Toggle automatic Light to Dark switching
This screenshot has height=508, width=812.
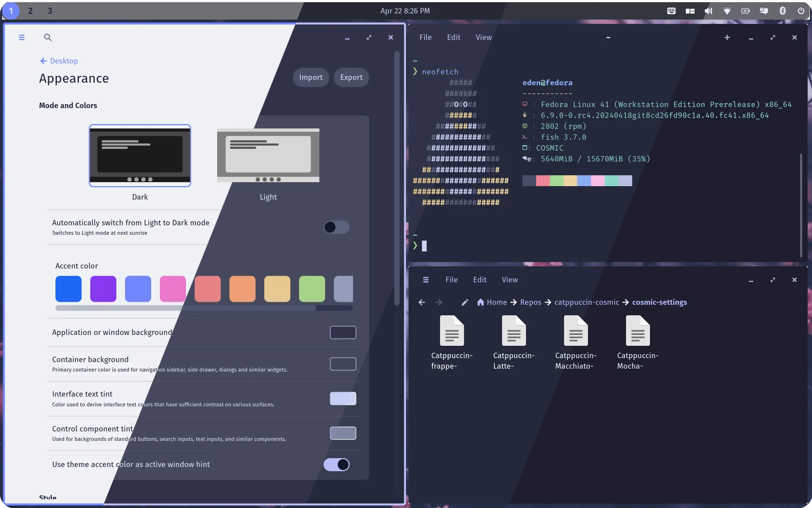pyautogui.click(x=336, y=227)
